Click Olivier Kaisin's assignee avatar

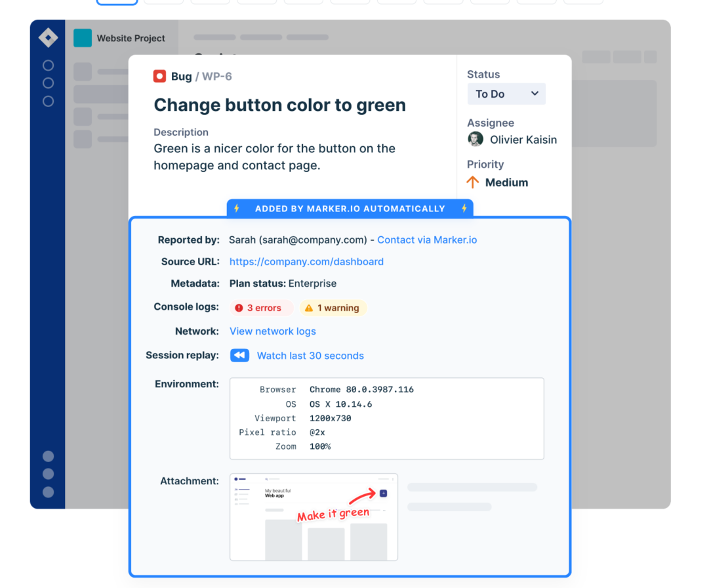[475, 139]
